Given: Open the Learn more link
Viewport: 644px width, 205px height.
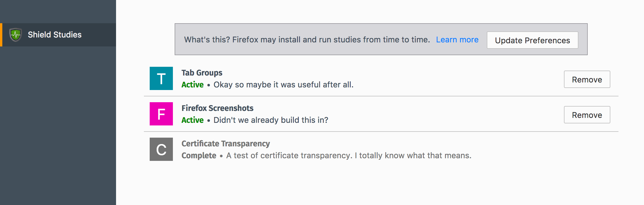Looking at the screenshot, I should point(457,39).
